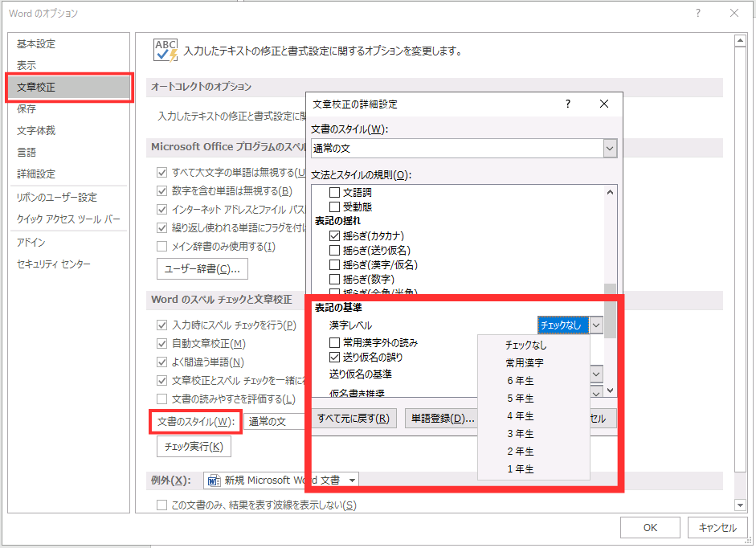Click the ABC proofing icon in header
This screenshot has width=756, height=548.
tap(166, 50)
